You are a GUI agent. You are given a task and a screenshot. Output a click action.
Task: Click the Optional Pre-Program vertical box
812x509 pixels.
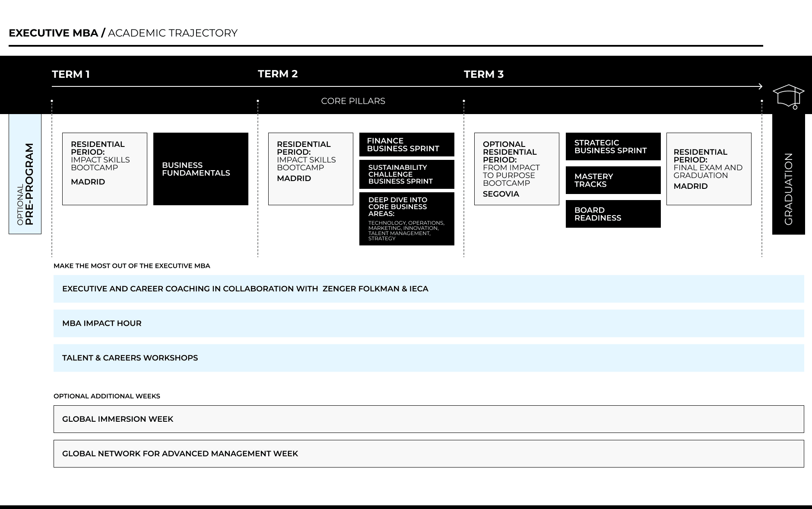tap(25, 174)
